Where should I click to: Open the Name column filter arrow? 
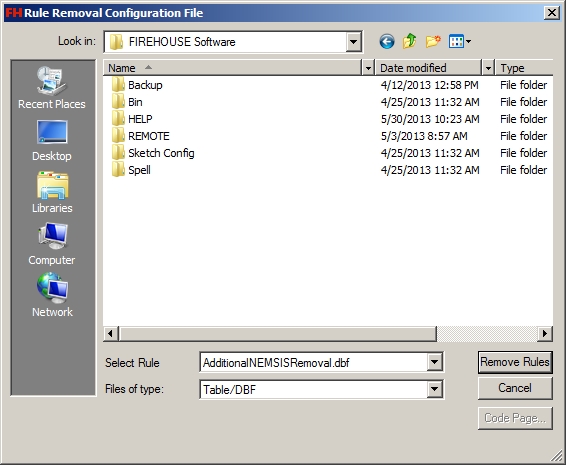click(368, 68)
